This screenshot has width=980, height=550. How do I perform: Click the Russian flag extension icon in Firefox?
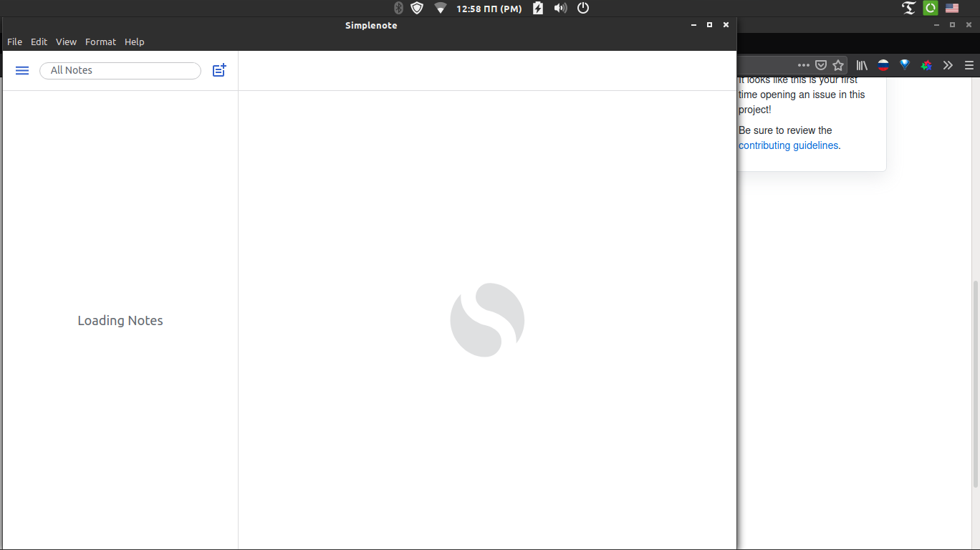pos(883,65)
